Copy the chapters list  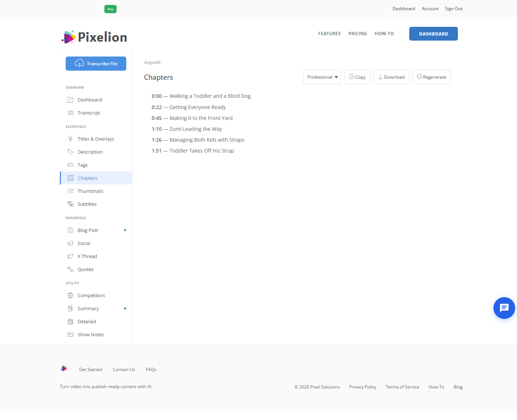point(357,77)
